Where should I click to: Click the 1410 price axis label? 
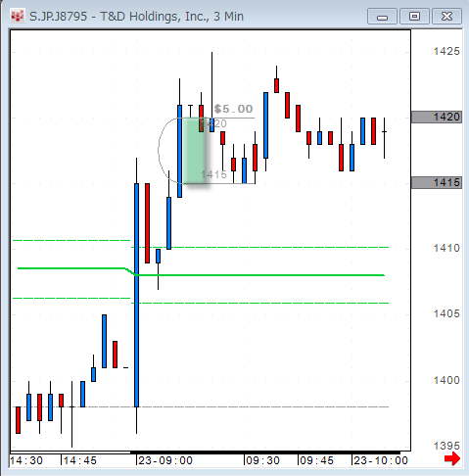click(x=446, y=248)
